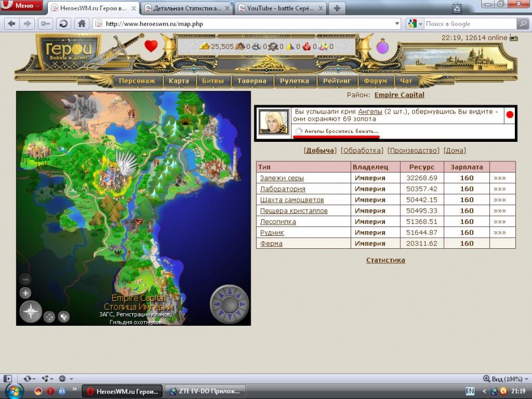Click the map compass star button
Image resolution: width=532 pixels, height=399 pixels.
tap(31, 312)
